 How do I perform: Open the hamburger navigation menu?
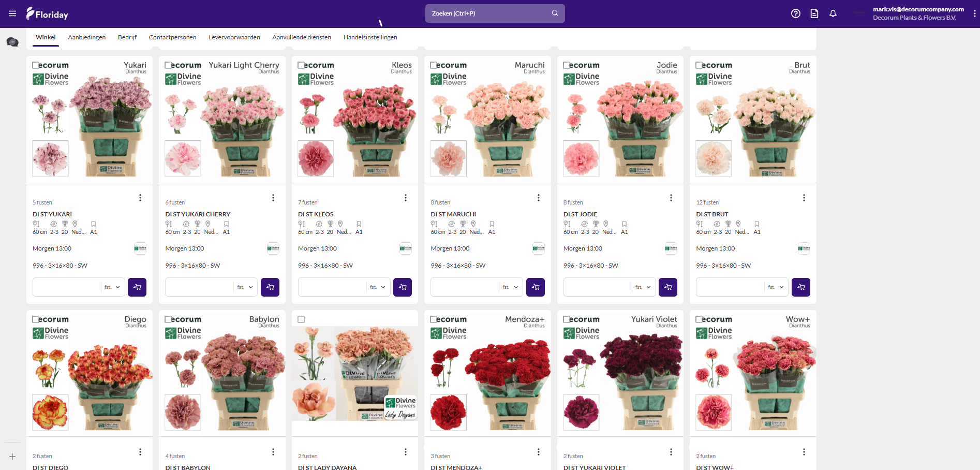12,13
